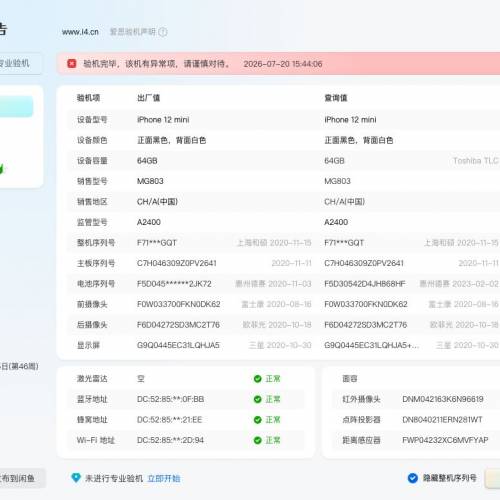Click the blue diamond icon near 未进行专业验机
Image resolution: width=500 pixels, height=500 pixels.
76,478
